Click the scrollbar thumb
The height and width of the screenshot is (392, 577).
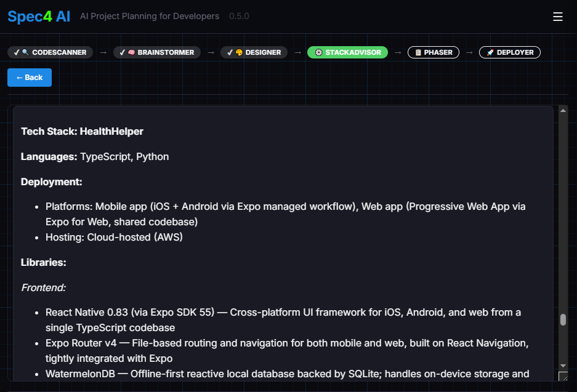point(563,319)
